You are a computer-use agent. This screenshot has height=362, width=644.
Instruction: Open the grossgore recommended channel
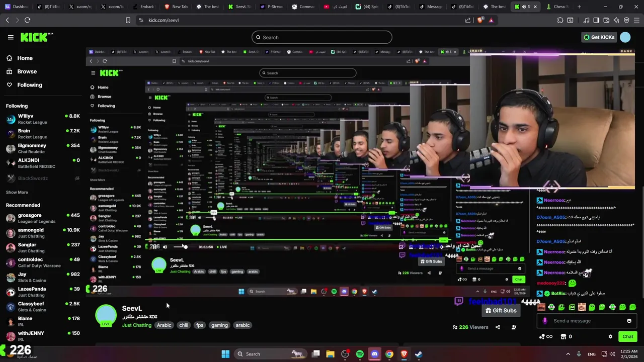43,218
